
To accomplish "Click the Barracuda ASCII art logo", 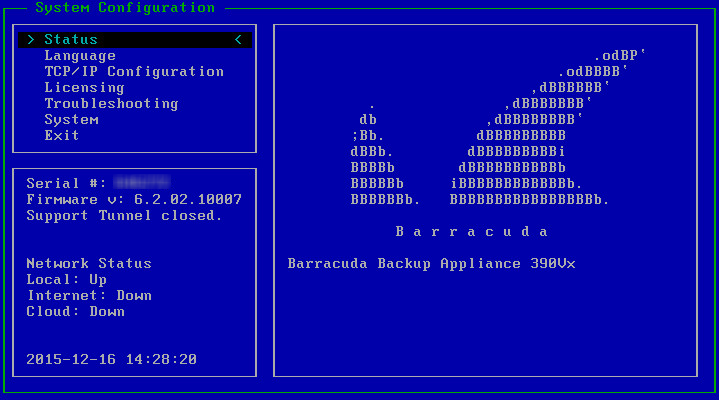I will coord(498,128).
